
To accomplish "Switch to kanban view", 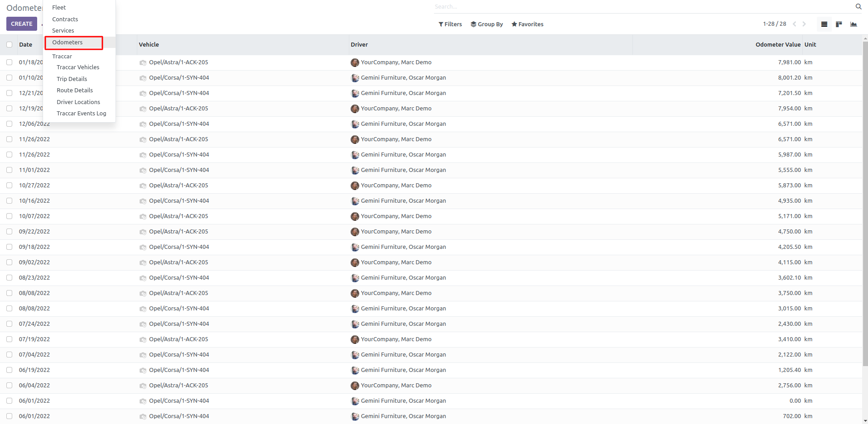I will pyautogui.click(x=839, y=24).
